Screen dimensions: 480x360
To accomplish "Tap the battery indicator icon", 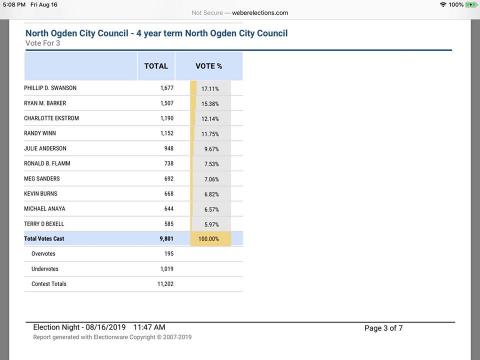I will [x=472, y=5].
